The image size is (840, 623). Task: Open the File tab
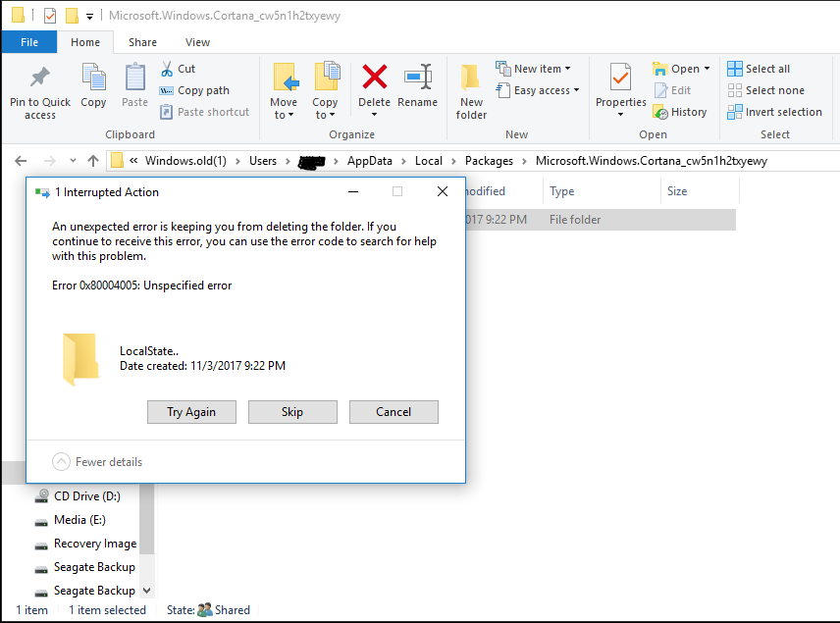29,42
